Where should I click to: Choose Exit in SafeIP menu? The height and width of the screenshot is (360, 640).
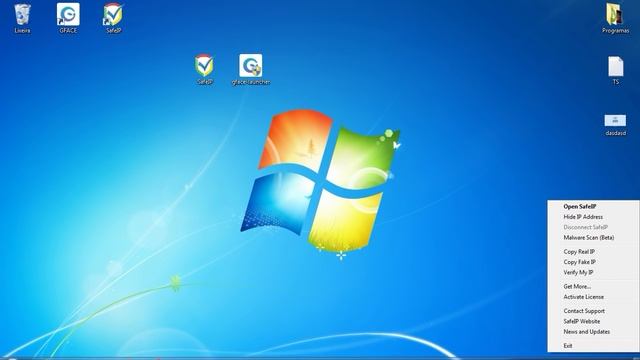(x=593, y=346)
